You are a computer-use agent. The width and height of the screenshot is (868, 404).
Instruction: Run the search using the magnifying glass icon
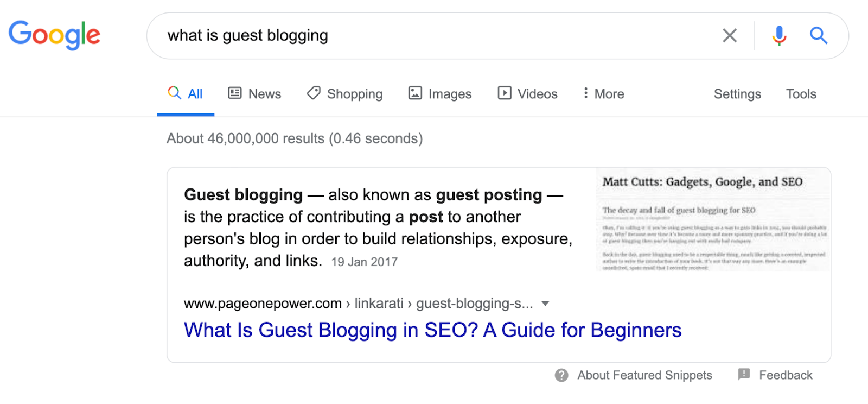coord(819,35)
